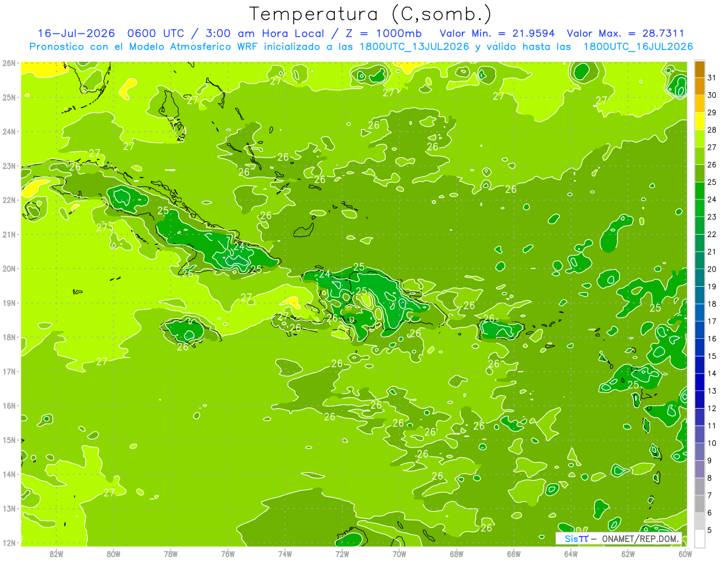Click the 74W longitude axis label
This screenshot has height=562, width=728.
point(285,554)
